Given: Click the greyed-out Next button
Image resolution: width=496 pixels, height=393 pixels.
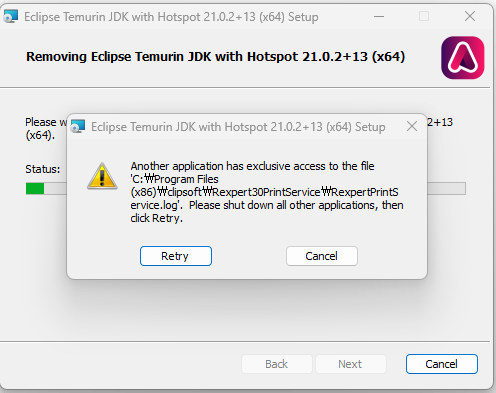Looking at the screenshot, I should (351, 364).
